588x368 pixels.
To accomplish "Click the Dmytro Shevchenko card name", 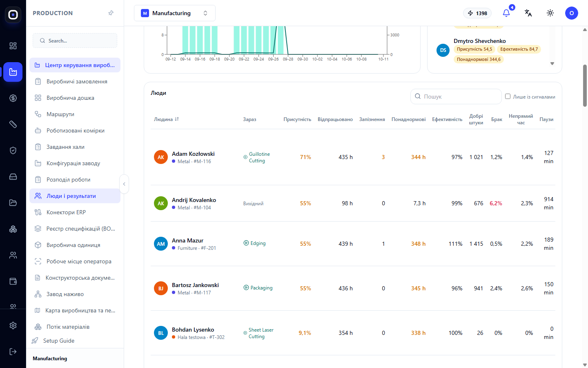I will click(480, 41).
